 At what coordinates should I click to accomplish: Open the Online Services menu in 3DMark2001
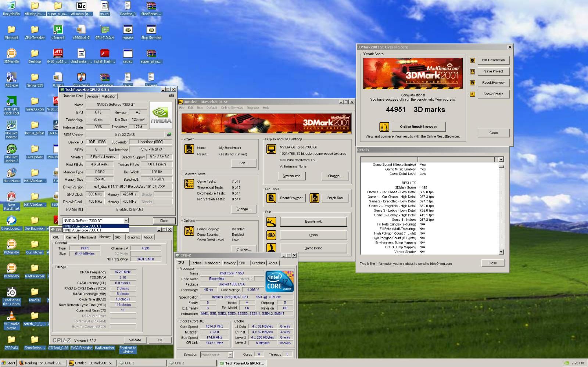[232, 108]
